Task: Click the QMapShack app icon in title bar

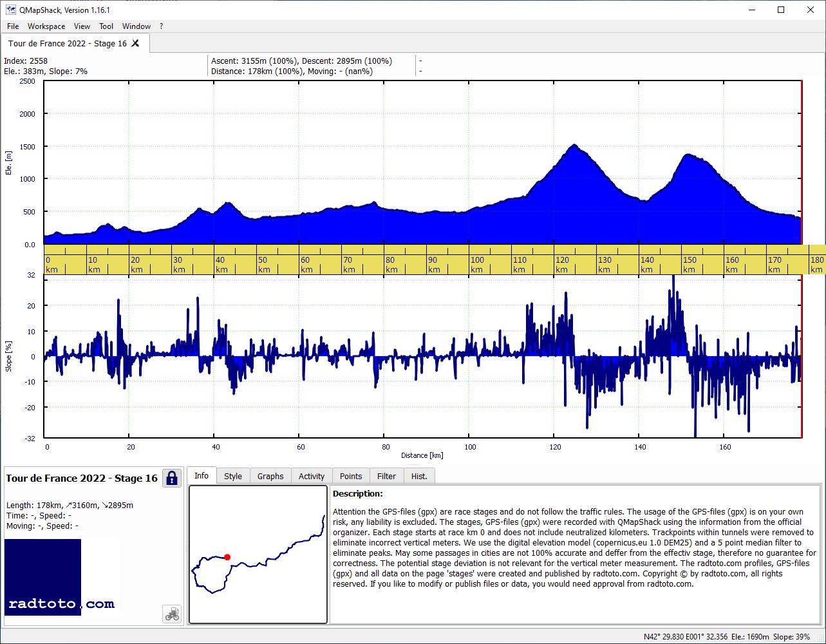Action: [10, 10]
